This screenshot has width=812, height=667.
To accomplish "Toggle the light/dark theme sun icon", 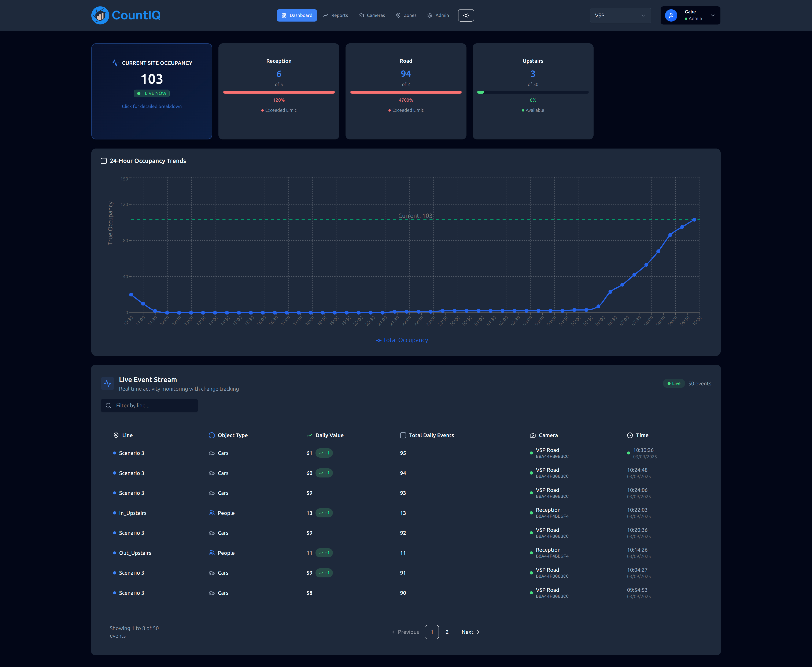I will pyautogui.click(x=466, y=15).
